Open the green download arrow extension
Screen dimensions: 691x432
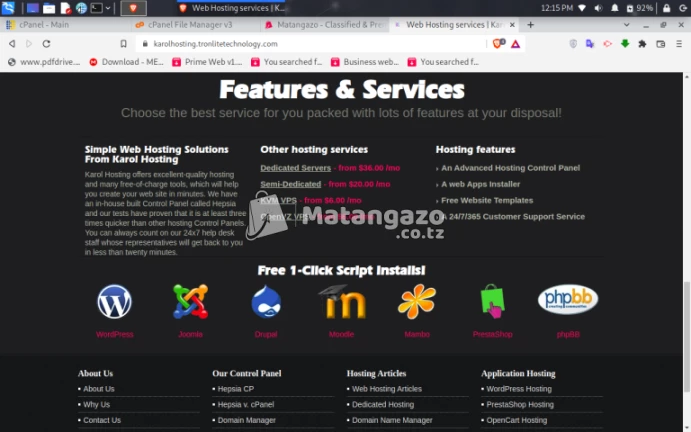(625, 43)
